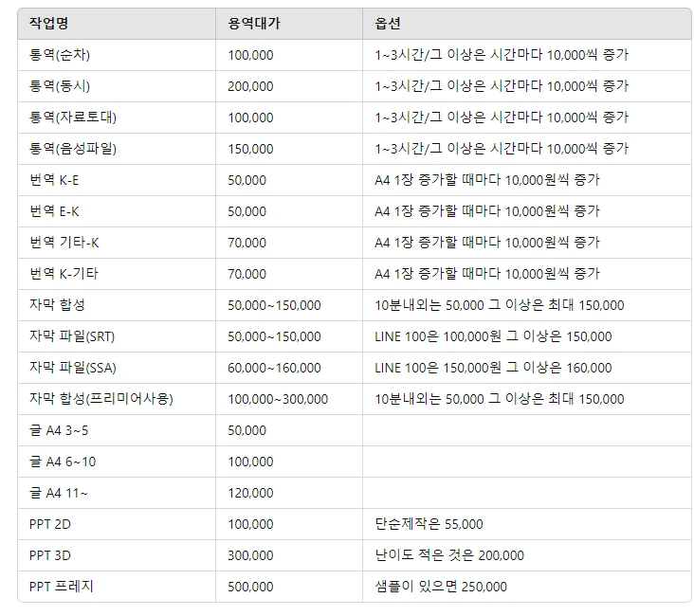
Task: Click the 번역 E-K row name
Action: (54, 211)
